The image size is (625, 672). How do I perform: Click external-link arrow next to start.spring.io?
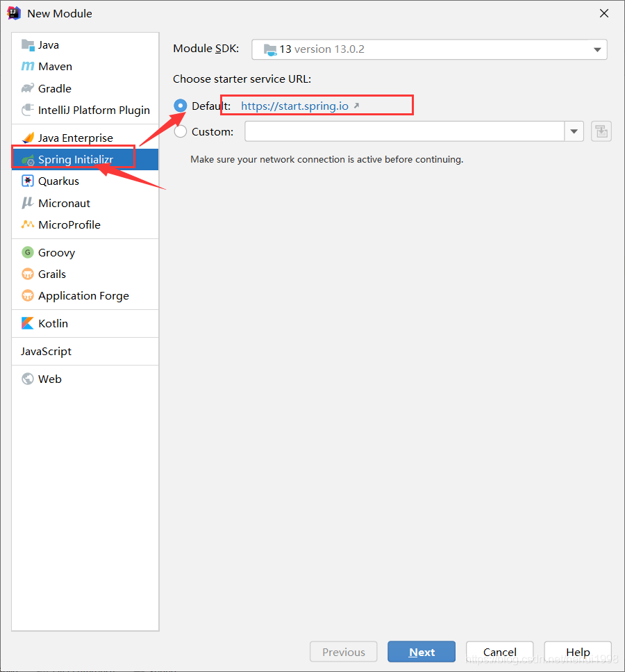pos(356,106)
